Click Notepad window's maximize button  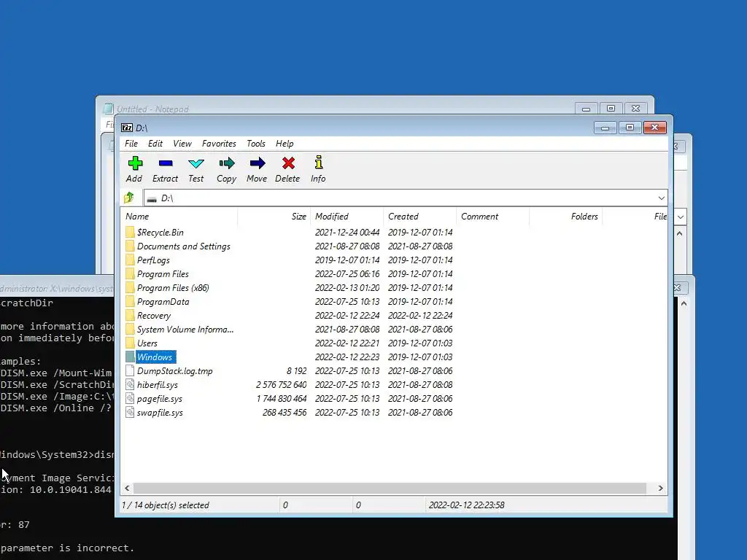point(611,109)
